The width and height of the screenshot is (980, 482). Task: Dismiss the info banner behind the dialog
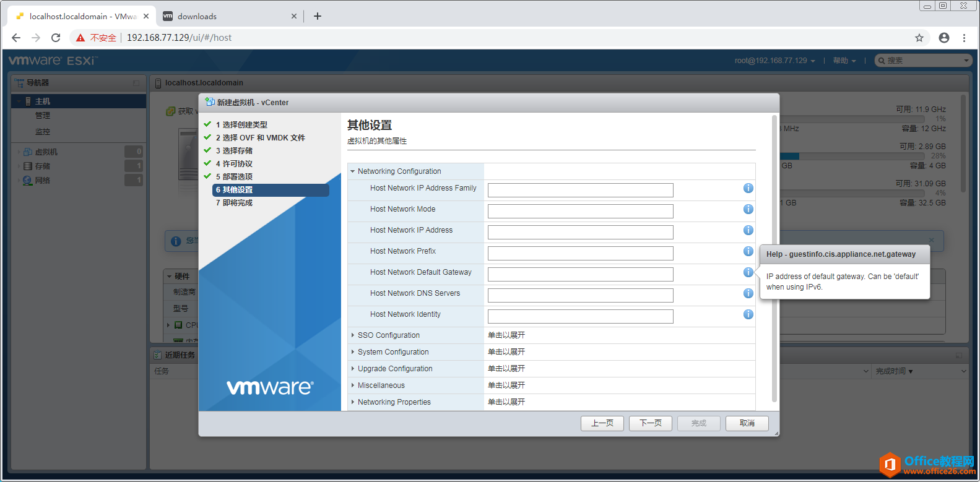point(931,240)
